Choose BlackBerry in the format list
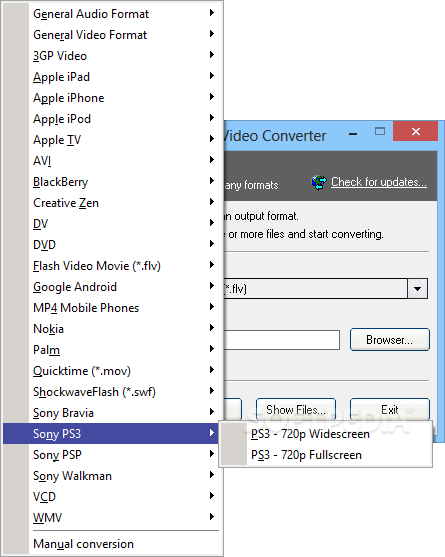The height and width of the screenshot is (557, 445). [x=112, y=182]
